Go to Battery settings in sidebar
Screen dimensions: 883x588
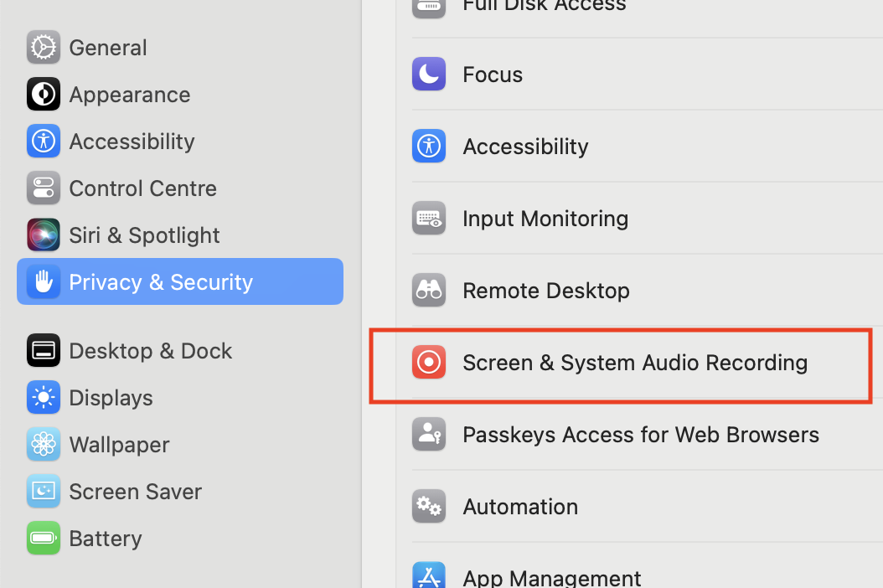click(x=180, y=538)
